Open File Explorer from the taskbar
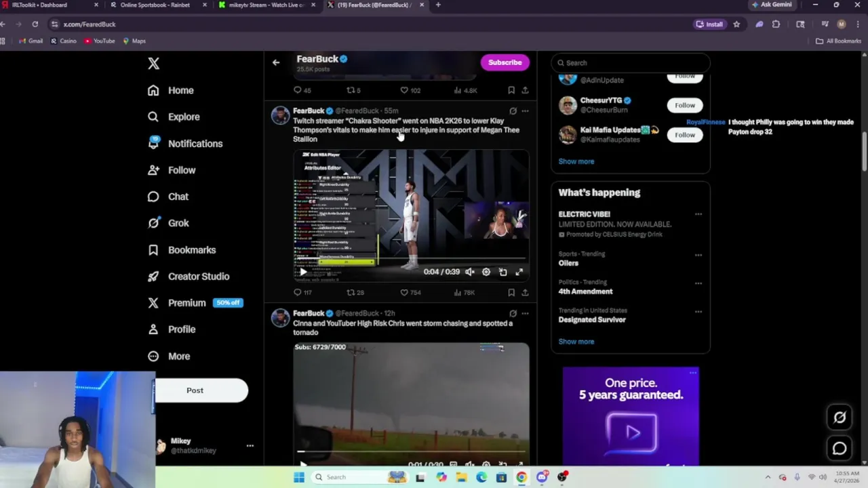868x488 pixels. [461, 477]
